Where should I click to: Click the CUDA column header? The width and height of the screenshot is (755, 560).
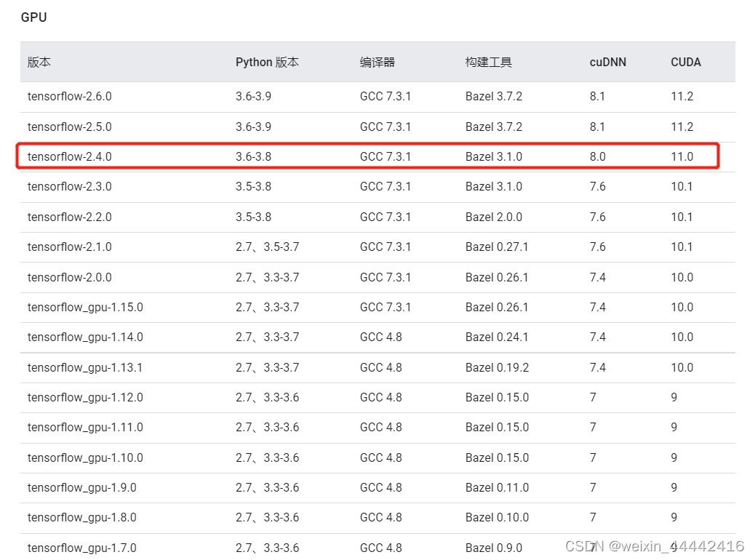tap(686, 62)
